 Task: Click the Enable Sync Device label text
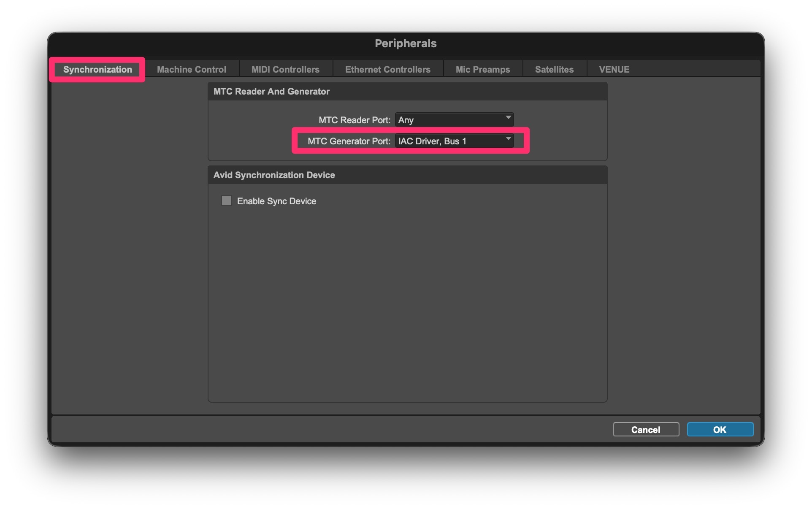click(x=276, y=201)
